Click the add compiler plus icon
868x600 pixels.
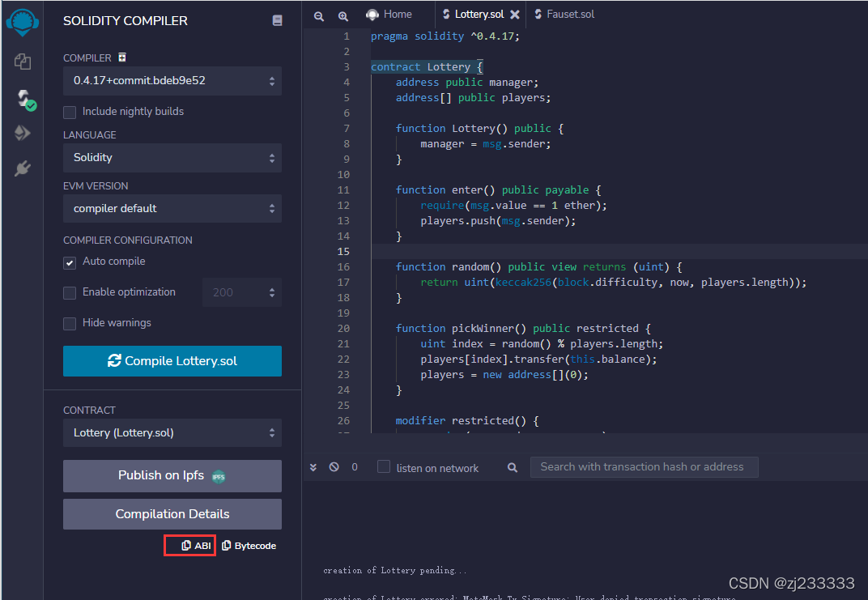coord(121,57)
